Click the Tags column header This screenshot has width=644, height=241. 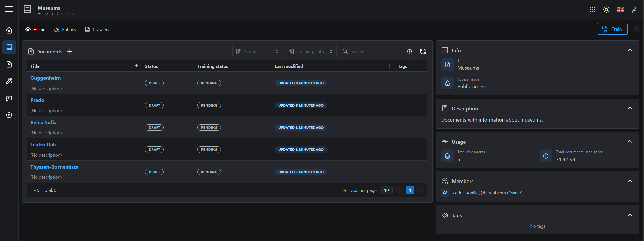tap(402, 66)
